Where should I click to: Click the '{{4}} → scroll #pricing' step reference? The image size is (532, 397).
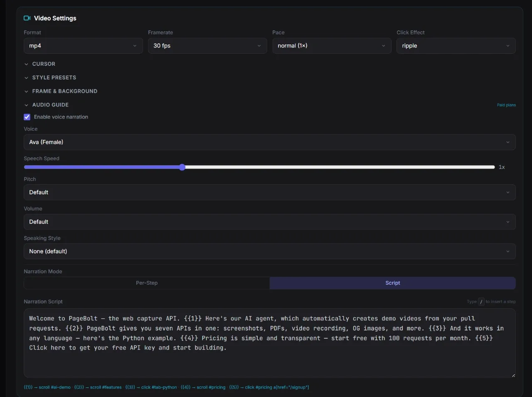[x=203, y=387]
